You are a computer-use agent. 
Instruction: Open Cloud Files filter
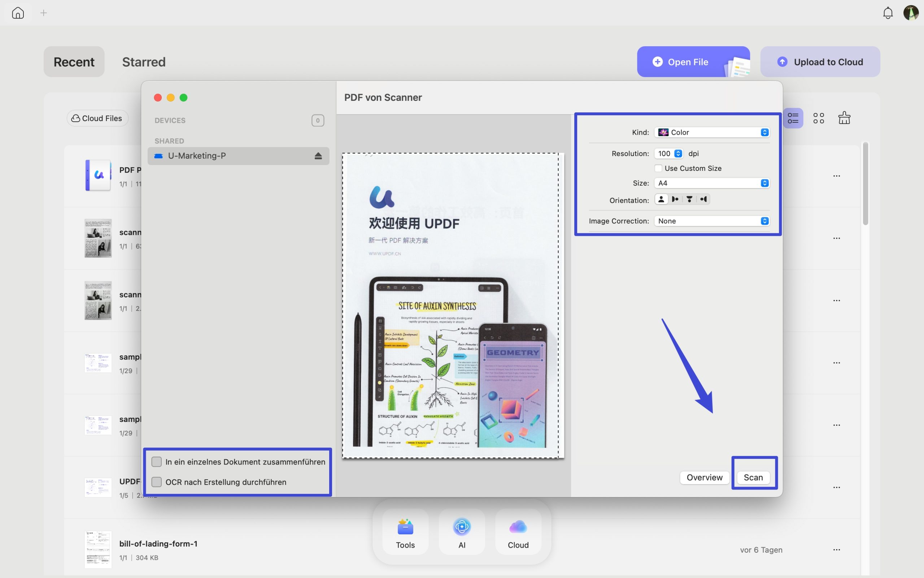[x=97, y=118]
